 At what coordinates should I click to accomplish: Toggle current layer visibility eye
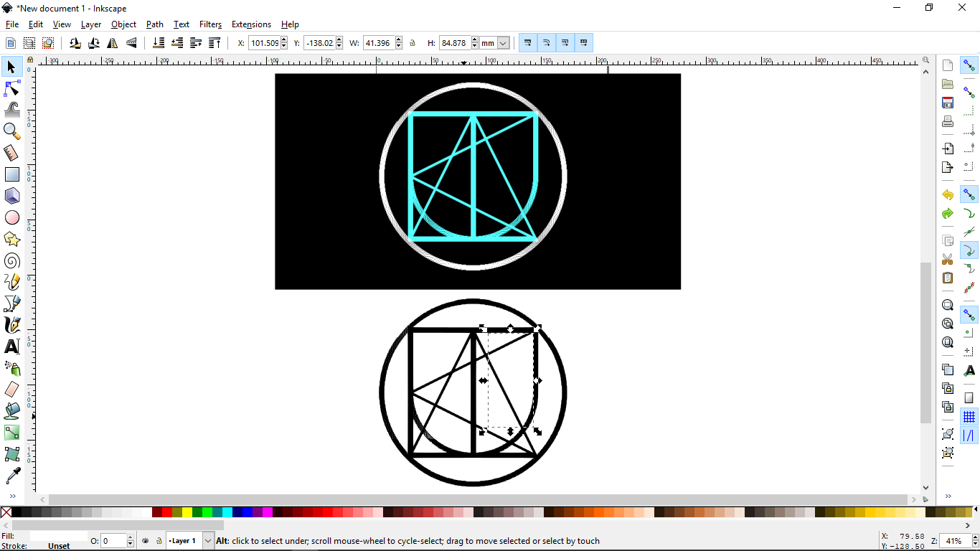click(146, 541)
